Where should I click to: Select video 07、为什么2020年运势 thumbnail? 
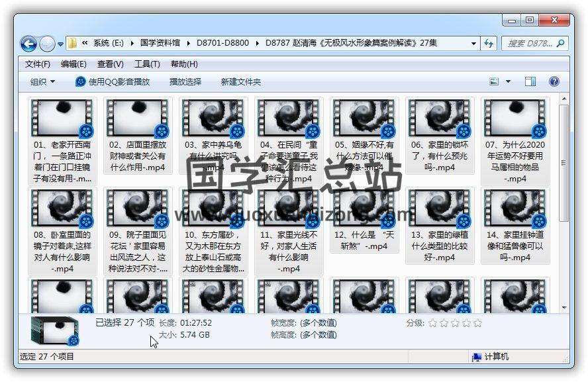click(515, 118)
